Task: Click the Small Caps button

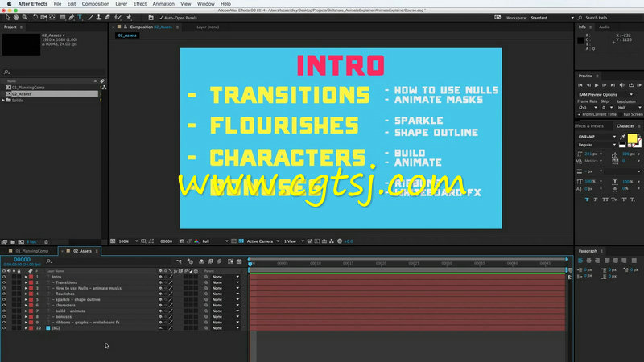Action: pos(614,200)
